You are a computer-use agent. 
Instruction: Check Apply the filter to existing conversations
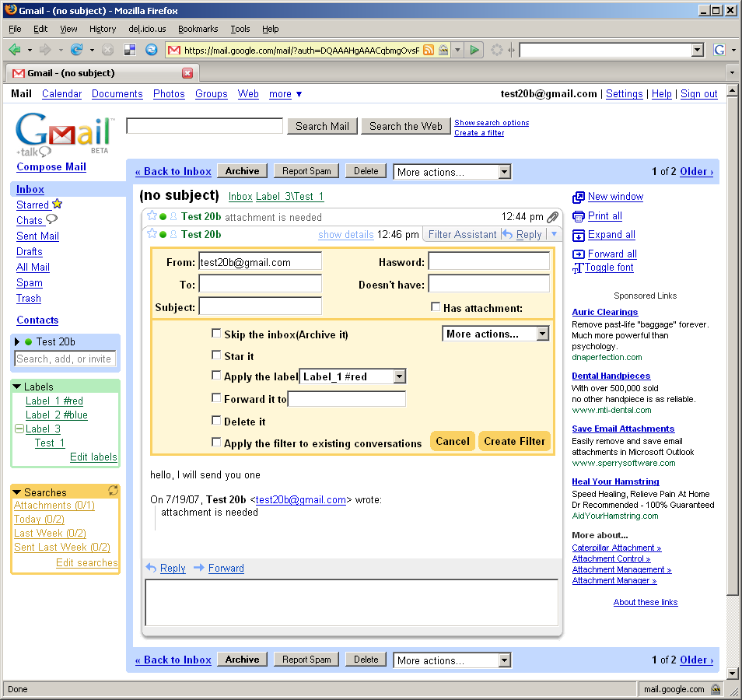pyautogui.click(x=216, y=442)
